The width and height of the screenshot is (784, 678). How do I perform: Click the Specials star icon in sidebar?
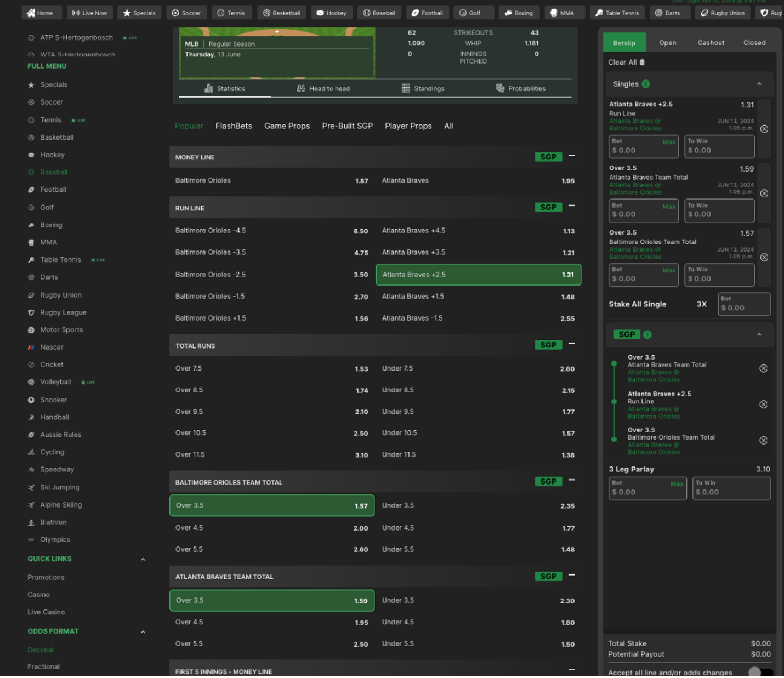[x=31, y=85]
